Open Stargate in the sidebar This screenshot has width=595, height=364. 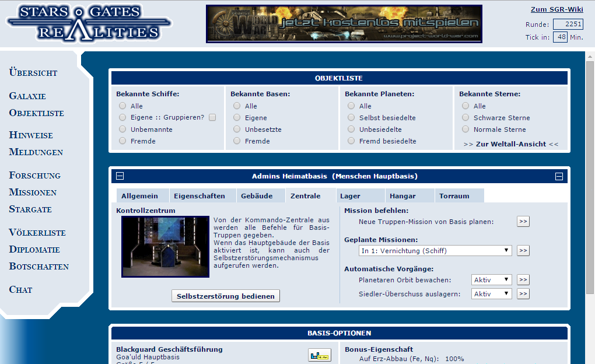click(x=30, y=209)
